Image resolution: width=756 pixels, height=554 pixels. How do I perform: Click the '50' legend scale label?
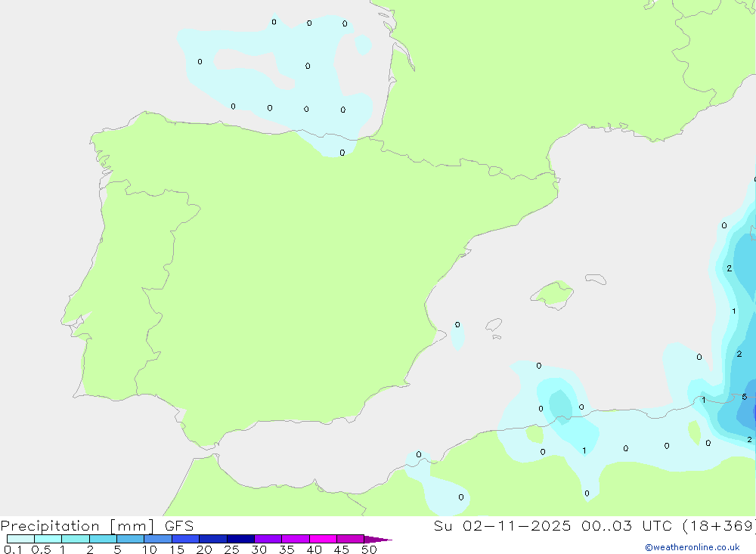click(x=369, y=549)
